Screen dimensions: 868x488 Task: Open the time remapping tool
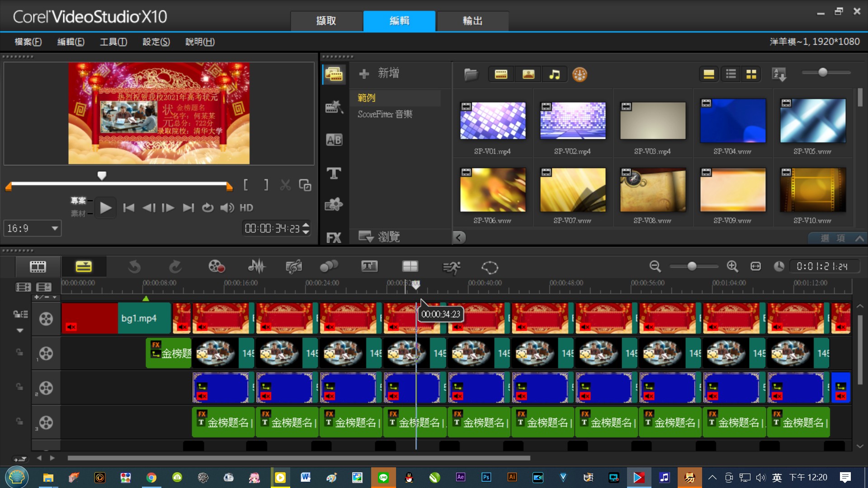(451, 267)
